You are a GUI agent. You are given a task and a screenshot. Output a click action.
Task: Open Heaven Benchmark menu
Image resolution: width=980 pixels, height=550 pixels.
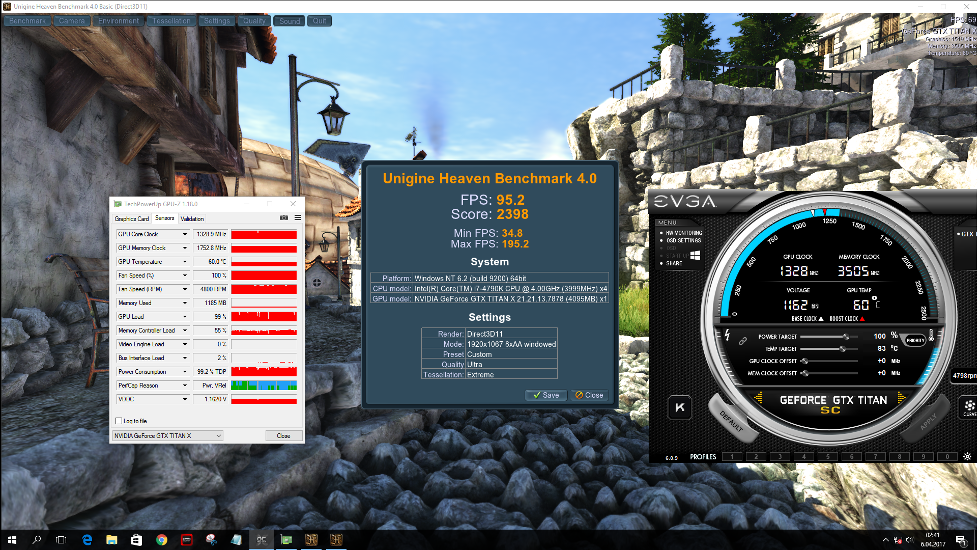[27, 21]
